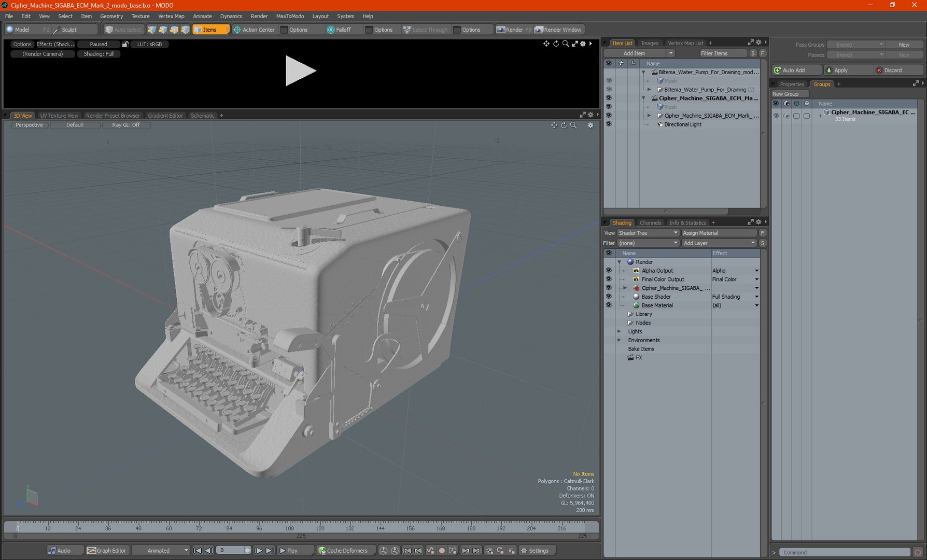The image size is (927, 560).
Task: Click the Command input field
Action: [844, 552]
